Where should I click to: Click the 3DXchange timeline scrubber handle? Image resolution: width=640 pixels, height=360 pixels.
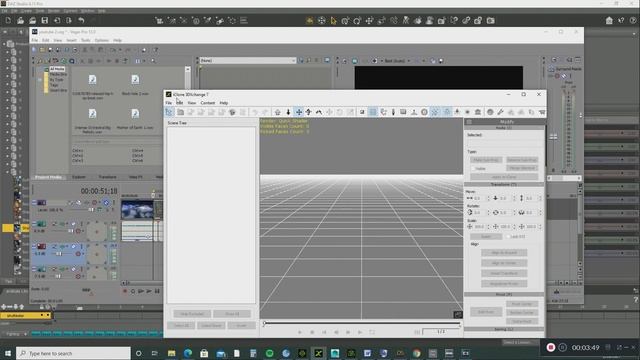pyautogui.click(x=264, y=324)
